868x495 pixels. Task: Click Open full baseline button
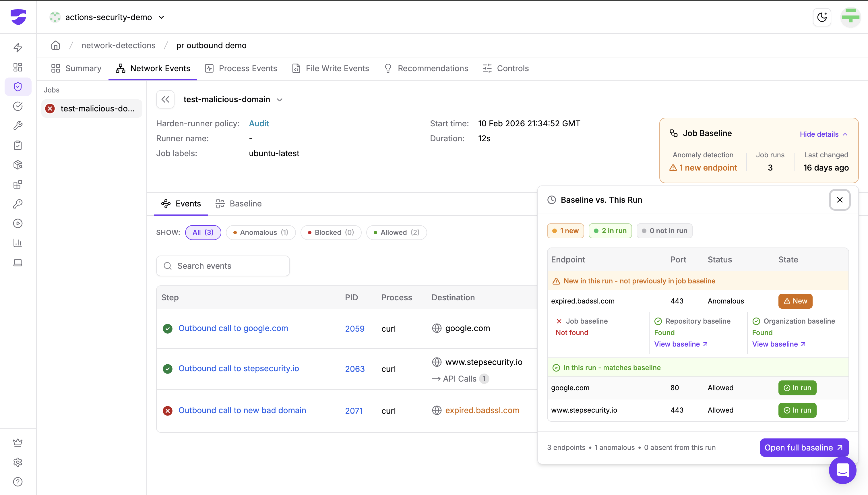pyautogui.click(x=804, y=447)
